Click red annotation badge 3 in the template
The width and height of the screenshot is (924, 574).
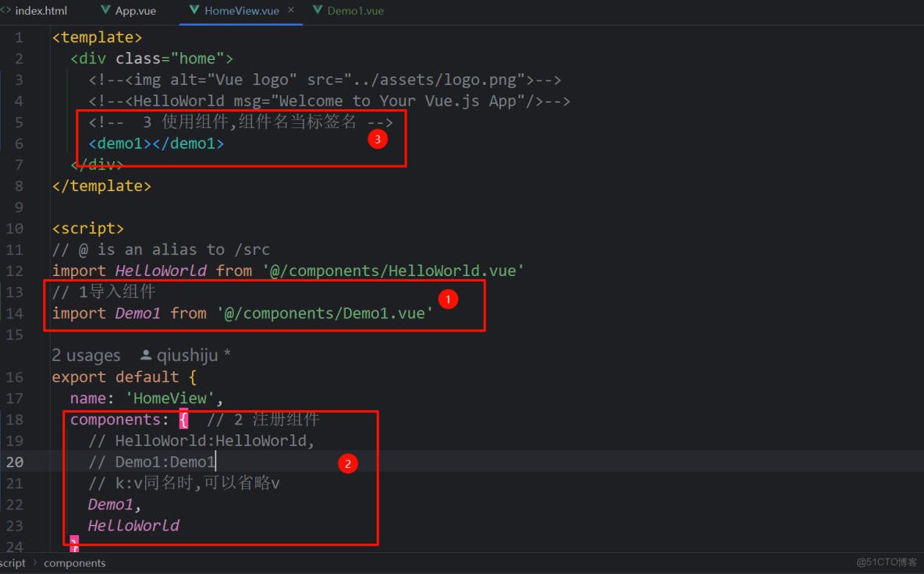coord(378,139)
